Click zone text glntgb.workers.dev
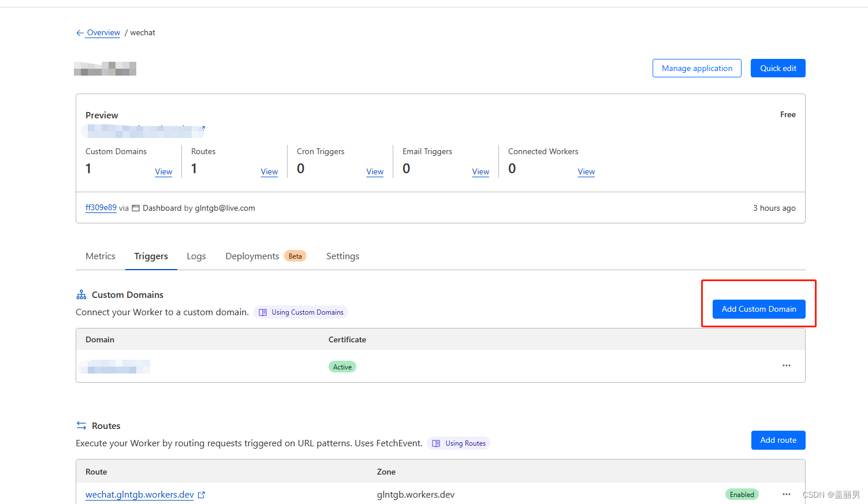 [416, 495]
